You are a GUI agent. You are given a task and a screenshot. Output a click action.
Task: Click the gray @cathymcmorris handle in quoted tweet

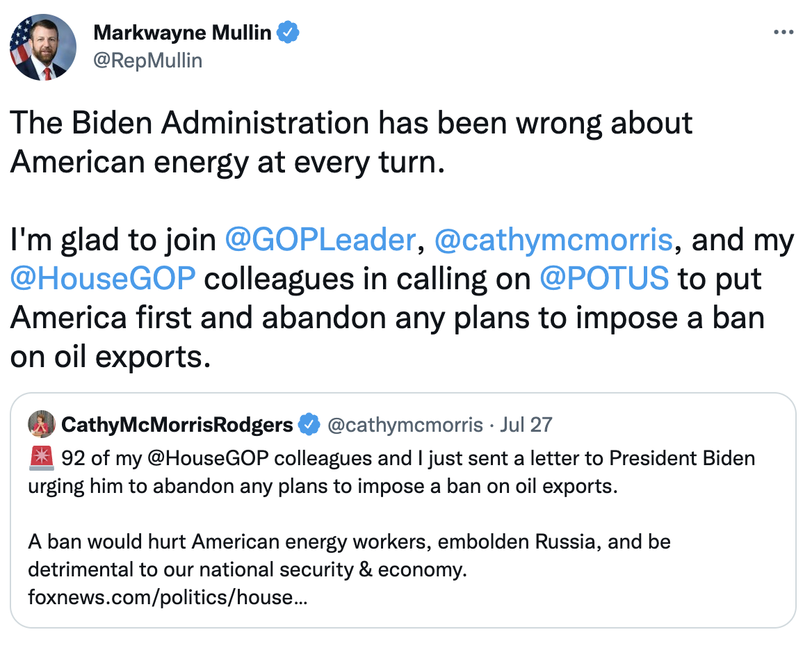[405, 424]
